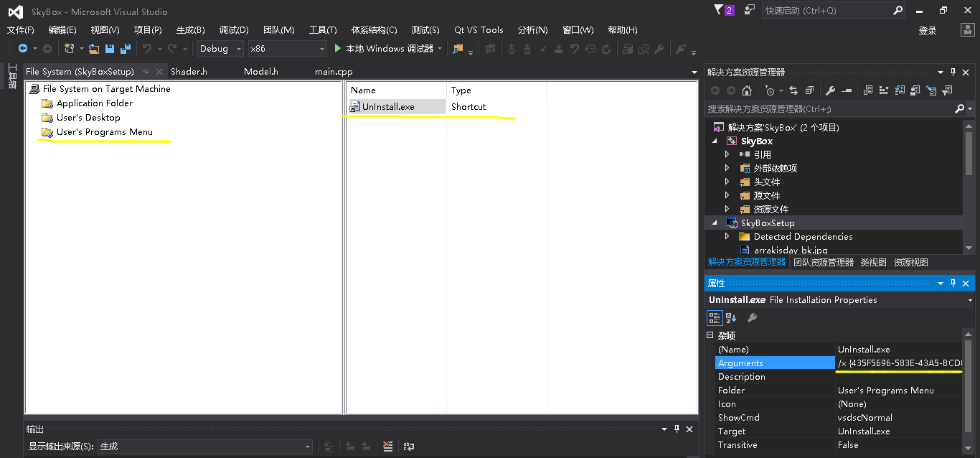Switch to the Shader.h tab
980x458 pixels.
pos(189,72)
